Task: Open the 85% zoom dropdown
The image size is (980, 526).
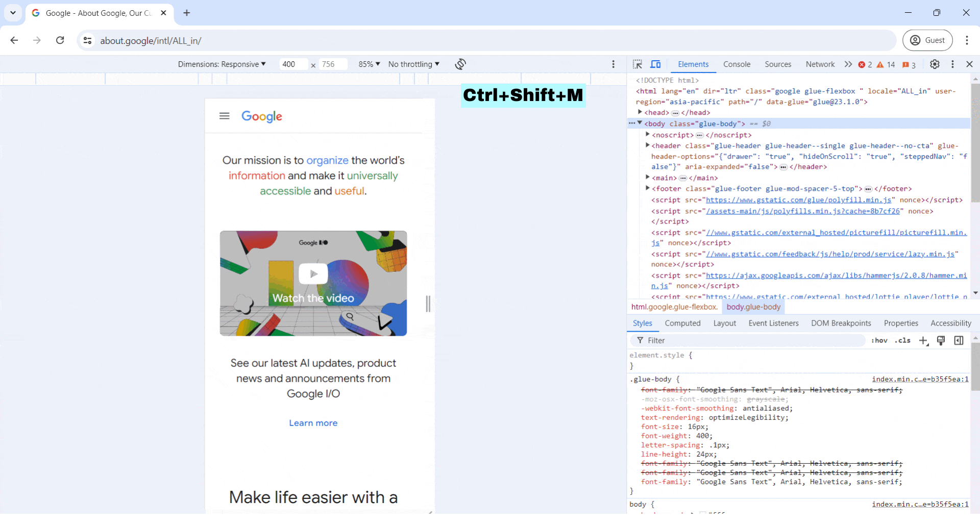Action: point(369,64)
